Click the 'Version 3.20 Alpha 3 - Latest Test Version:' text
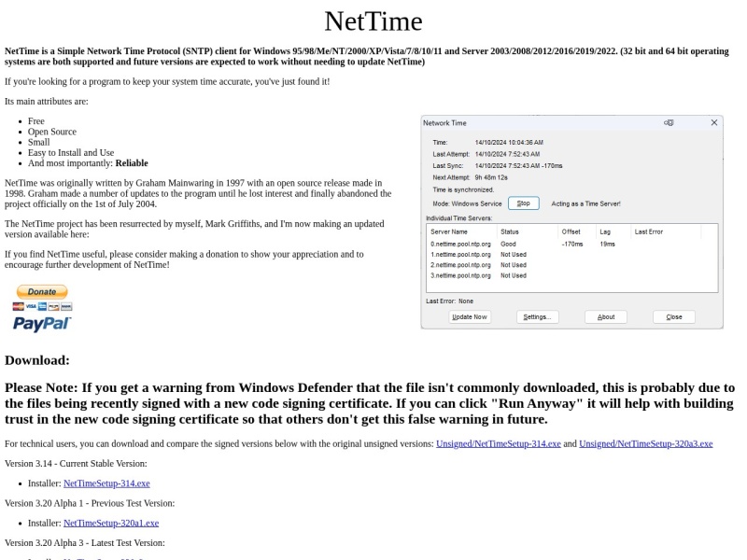The width and height of the screenshot is (747, 560). pos(85,543)
